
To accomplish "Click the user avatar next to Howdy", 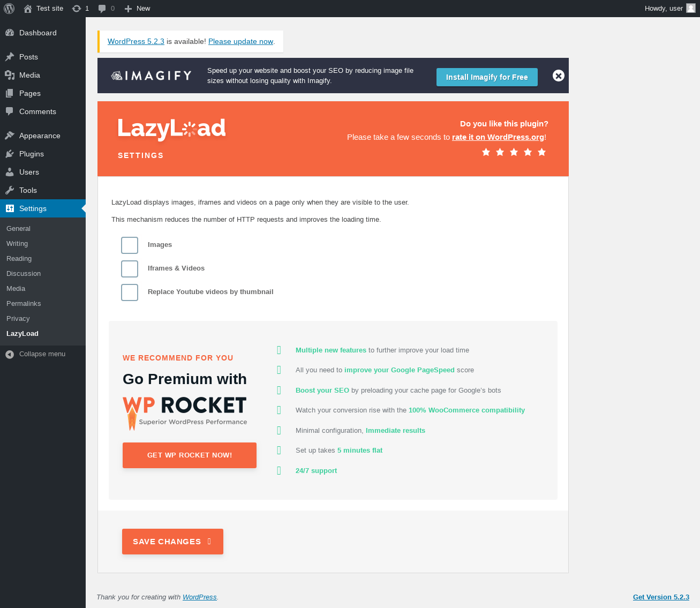I will coord(691,8).
